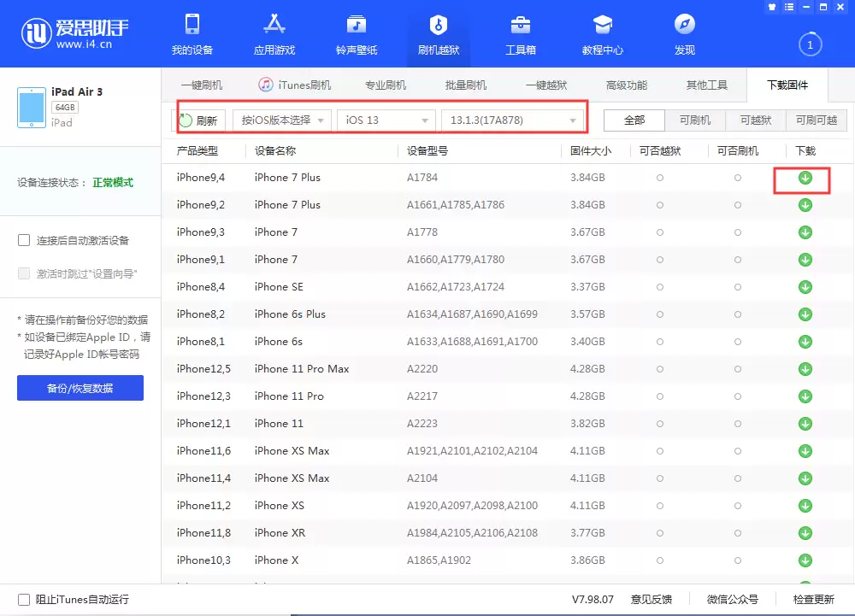Switch to iTunes刷机 tab
Screen dimensions: 855x616
(294, 85)
